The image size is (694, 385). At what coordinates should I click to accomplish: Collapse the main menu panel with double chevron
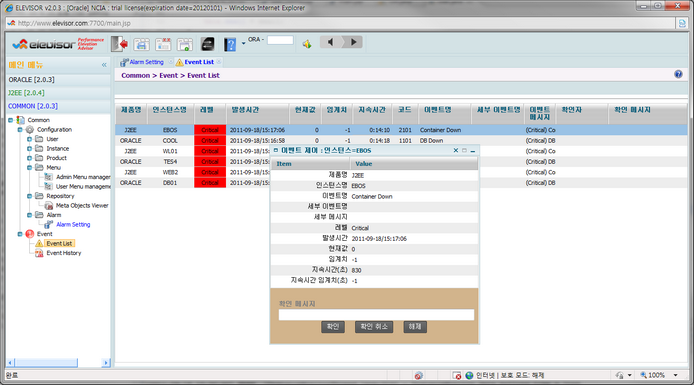[104, 65]
